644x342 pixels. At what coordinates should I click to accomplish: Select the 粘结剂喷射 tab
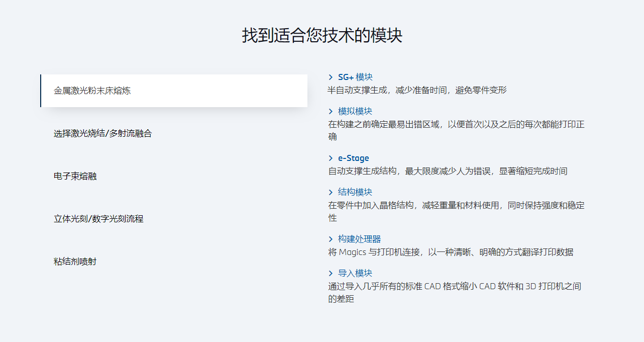tap(75, 262)
